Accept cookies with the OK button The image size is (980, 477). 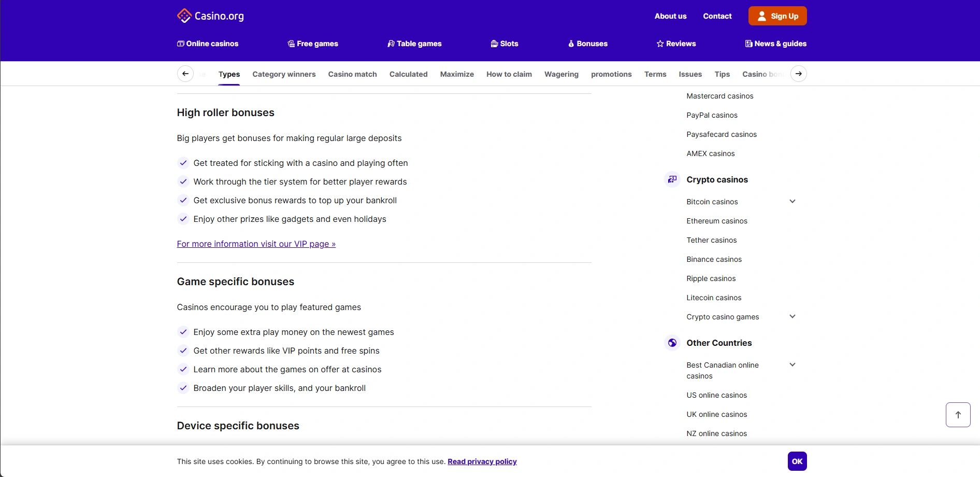click(x=797, y=461)
